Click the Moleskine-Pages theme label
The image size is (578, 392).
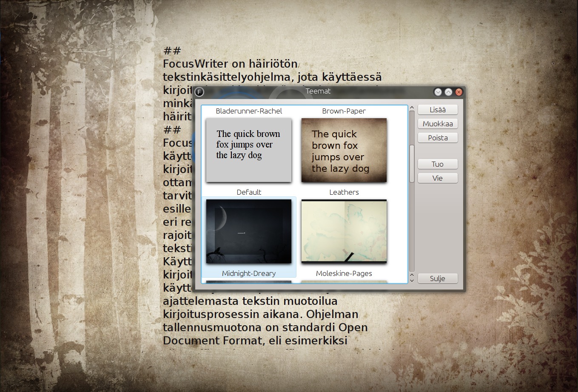pyautogui.click(x=344, y=273)
